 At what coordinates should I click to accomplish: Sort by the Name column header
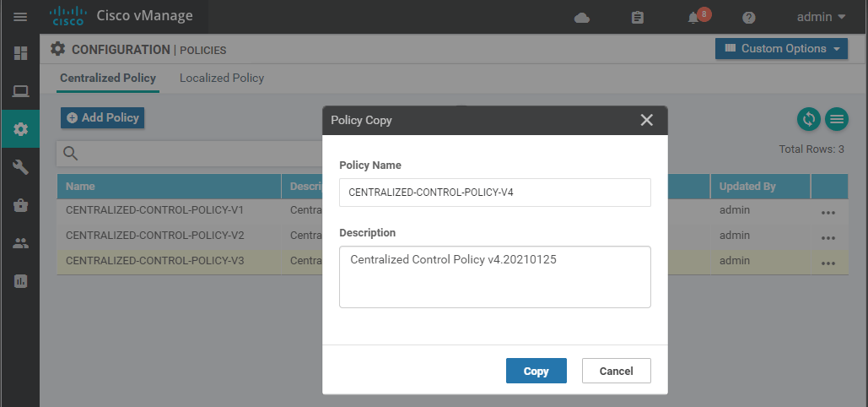[169, 187]
